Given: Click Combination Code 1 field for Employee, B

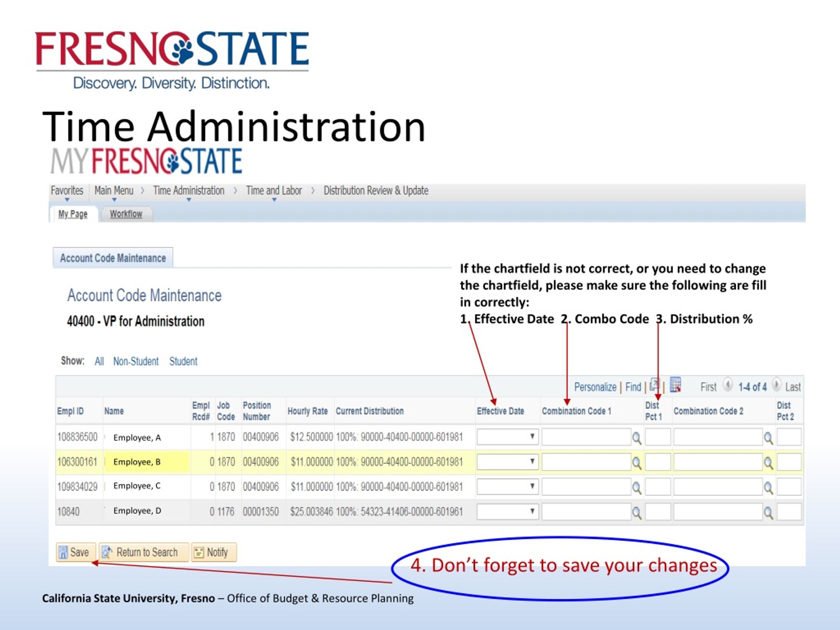Looking at the screenshot, I should pyautogui.click(x=586, y=462).
